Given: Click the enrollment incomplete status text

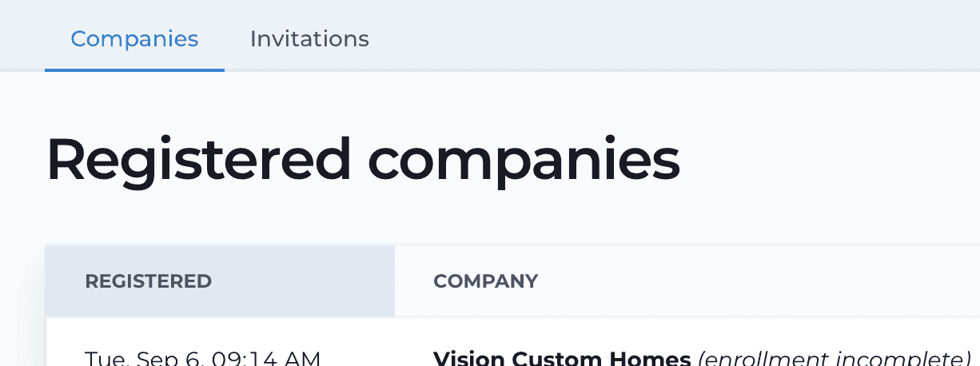Looking at the screenshot, I should pos(835,357).
